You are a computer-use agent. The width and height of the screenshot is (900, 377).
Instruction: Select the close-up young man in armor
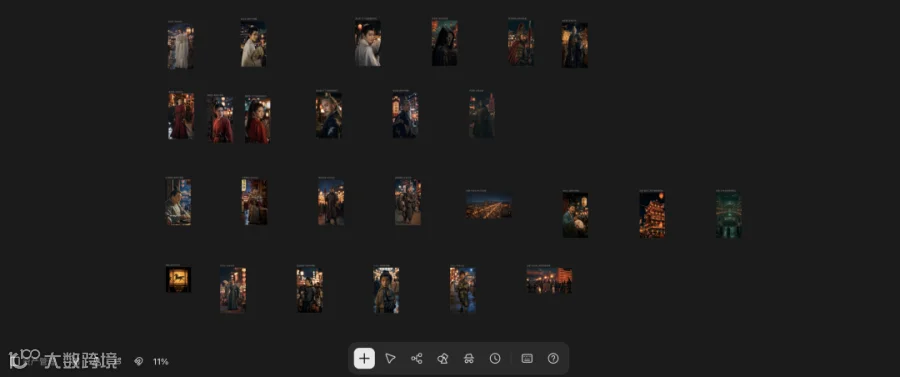click(386, 290)
